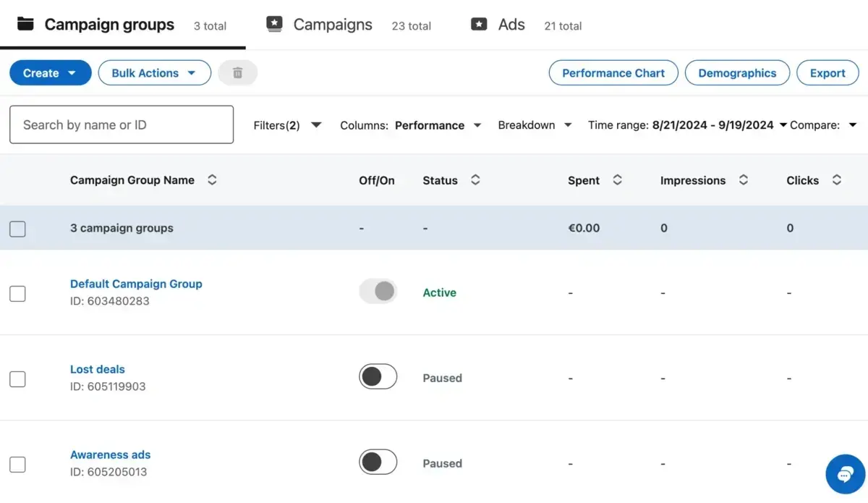Toggle off the Default Campaign Group
Screen dimensions: 868x503
point(378,291)
